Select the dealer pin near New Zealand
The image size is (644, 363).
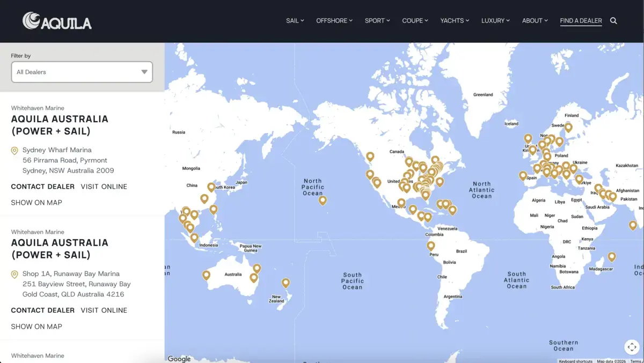tap(286, 283)
